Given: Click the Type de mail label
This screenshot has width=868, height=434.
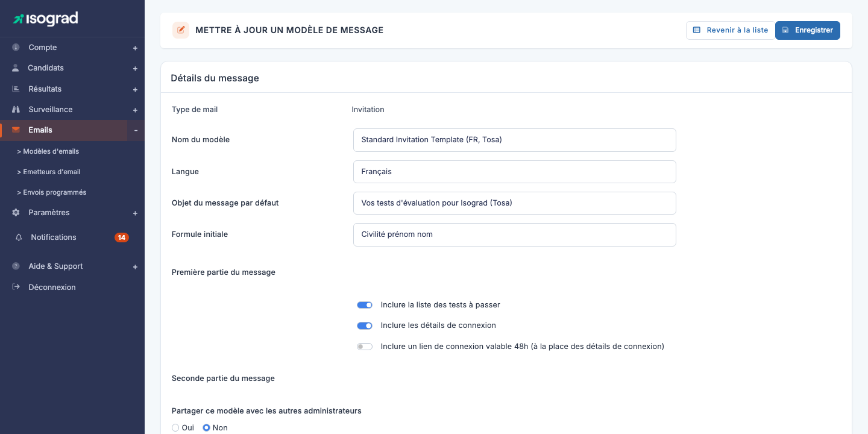Looking at the screenshot, I should (x=195, y=110).
